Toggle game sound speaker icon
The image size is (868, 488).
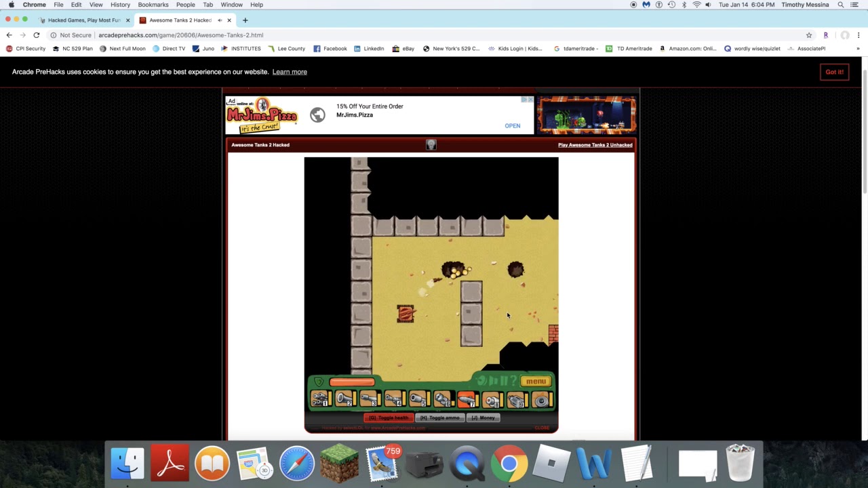(x=493, y=380)
